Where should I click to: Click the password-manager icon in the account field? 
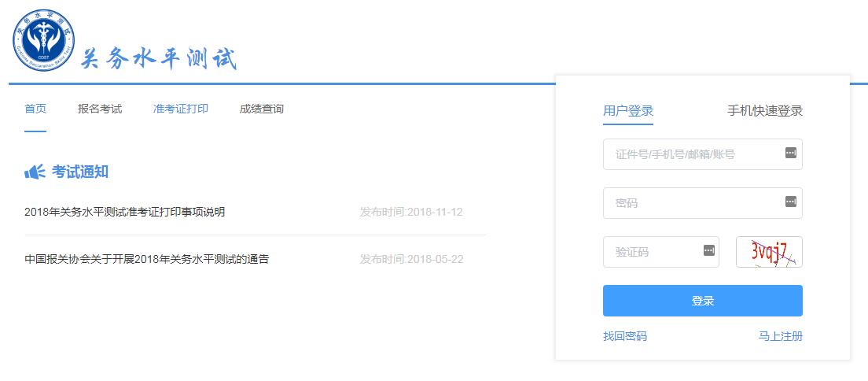pyautogui.click(x=790, y=153)
